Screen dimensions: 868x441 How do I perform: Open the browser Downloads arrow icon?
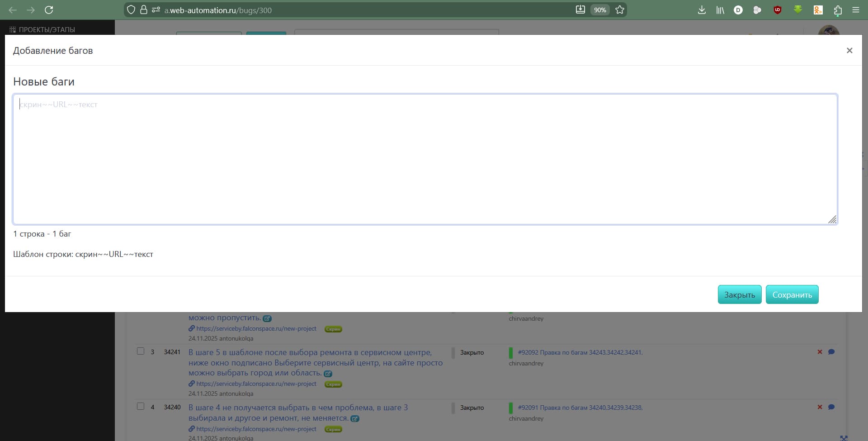point(702,10)
